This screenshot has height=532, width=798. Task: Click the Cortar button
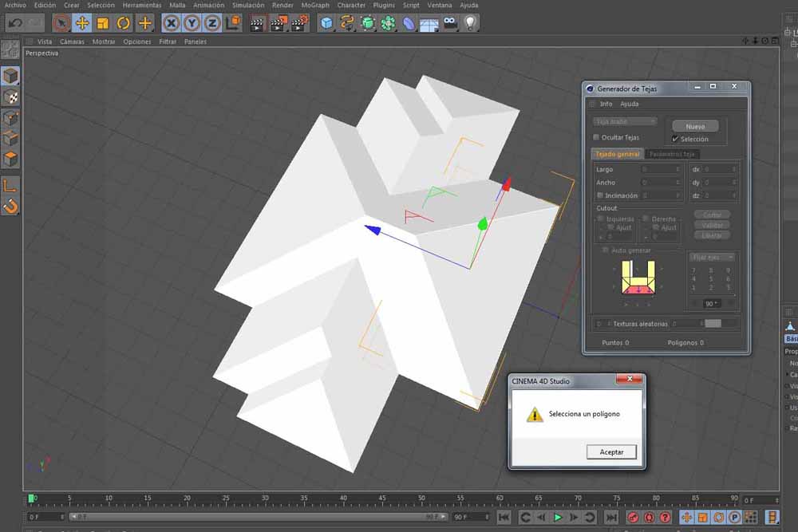[712, 215]
